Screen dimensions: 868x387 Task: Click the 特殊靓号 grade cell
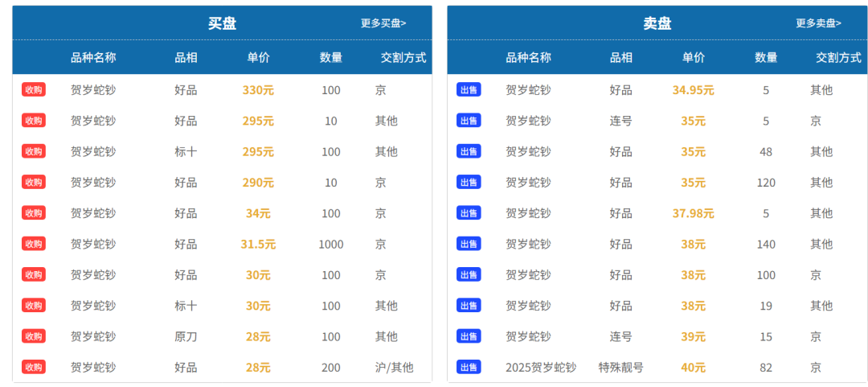pos(621,367)
